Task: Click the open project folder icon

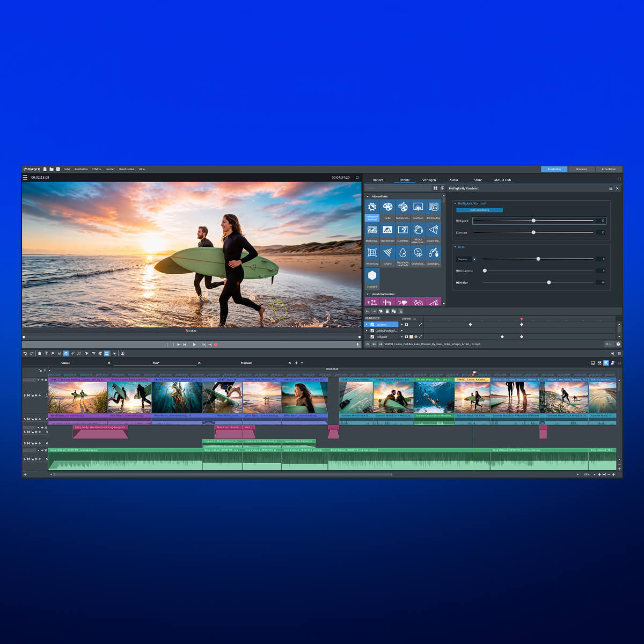Action: 52,169
